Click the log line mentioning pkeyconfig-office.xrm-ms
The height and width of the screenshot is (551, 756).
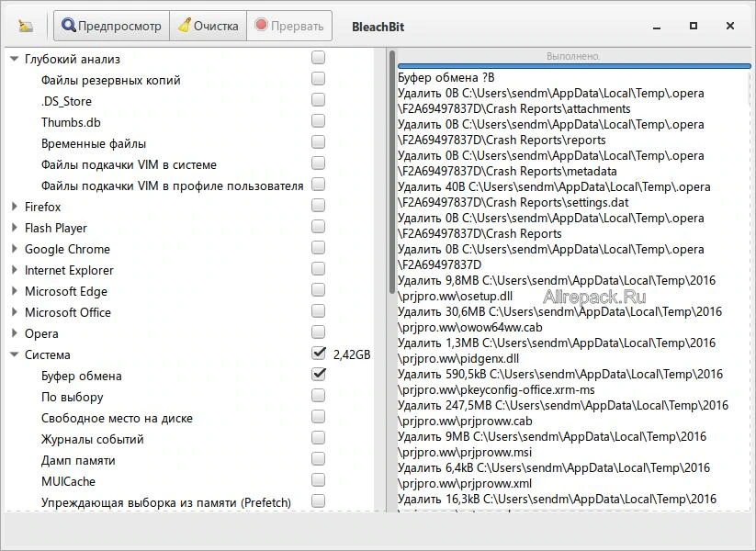(x=560, y=381)
